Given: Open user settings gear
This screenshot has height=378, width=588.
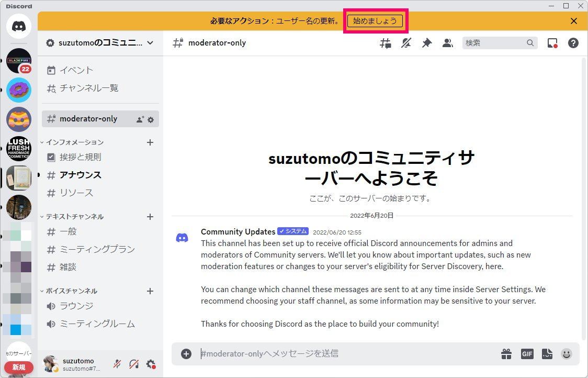Looking at the screenshot, I should 151,364.
